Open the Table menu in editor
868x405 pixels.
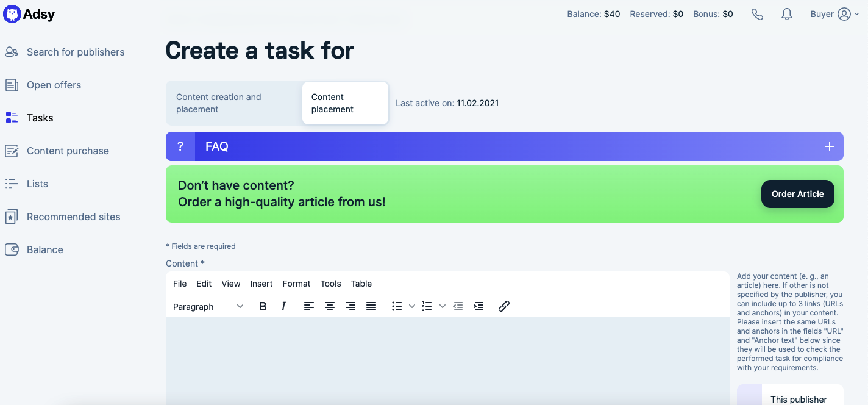[x=361, y=284]
